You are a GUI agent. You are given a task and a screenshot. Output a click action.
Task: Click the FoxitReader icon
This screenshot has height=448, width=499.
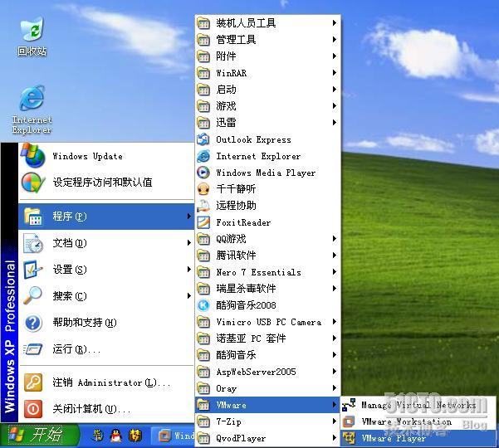coord(203,222)
